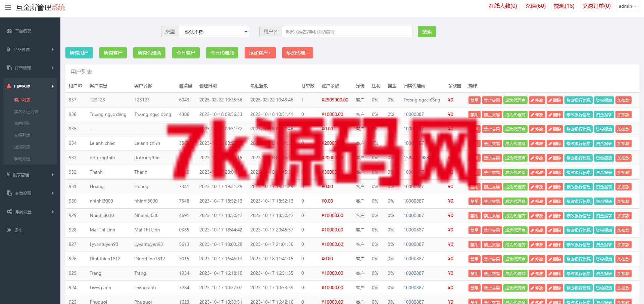Click 修改银行信息 for user 927
644x304 pixels.
(579, 245)
